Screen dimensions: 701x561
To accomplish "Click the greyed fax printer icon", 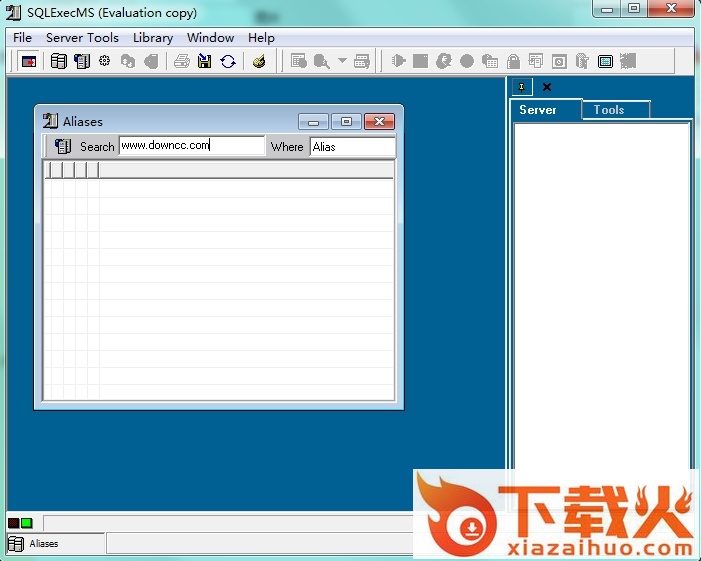I will (x=362, y=61).
